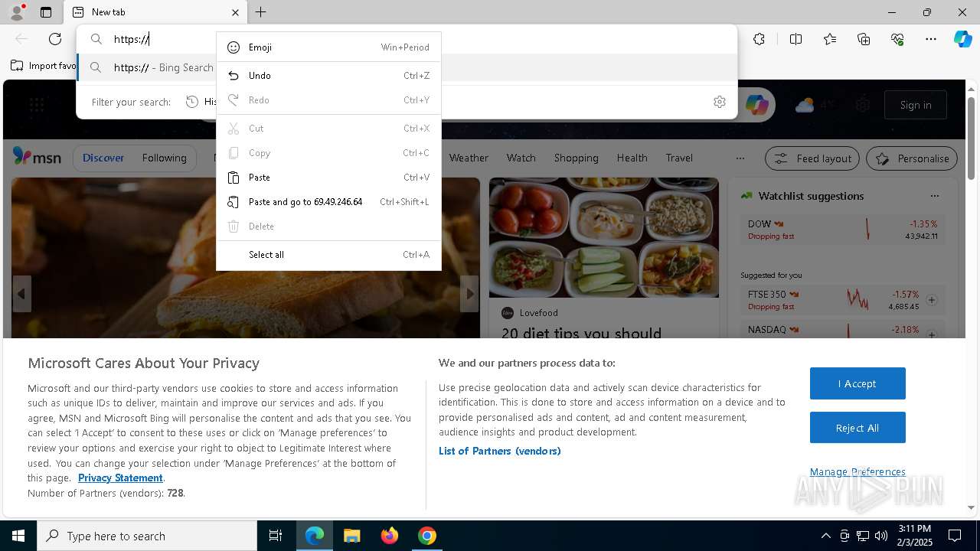The image size is (980, 551).
Task: Go to next carousel slide arrow
Action: [469, 294]
